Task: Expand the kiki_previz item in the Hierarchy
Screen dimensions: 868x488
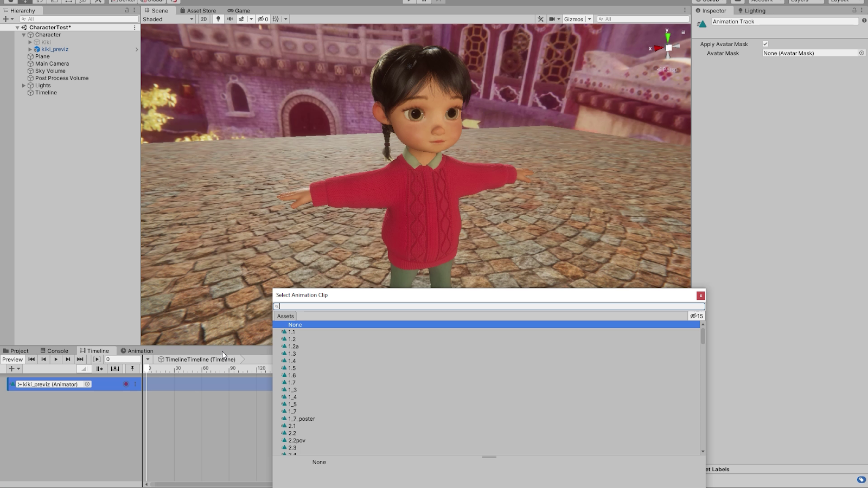Action: pos(30,49)
